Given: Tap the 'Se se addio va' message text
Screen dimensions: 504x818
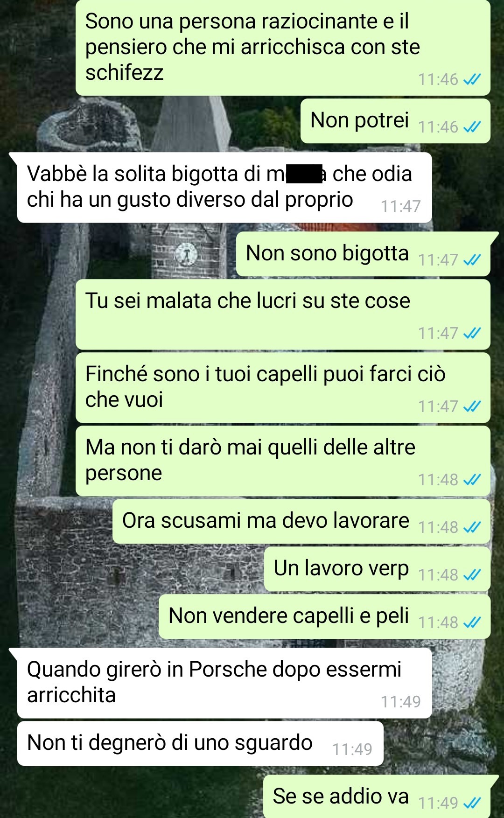Looking at the screenshot, I should tap(341, 796).
